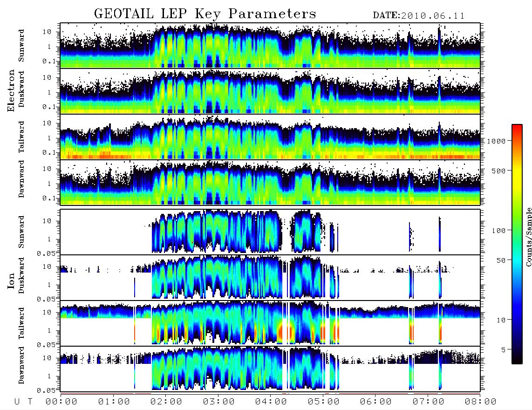Click the 10 tick of Electron Sunward panel
This screenshot has width=532, height=410.
point(47,32)
